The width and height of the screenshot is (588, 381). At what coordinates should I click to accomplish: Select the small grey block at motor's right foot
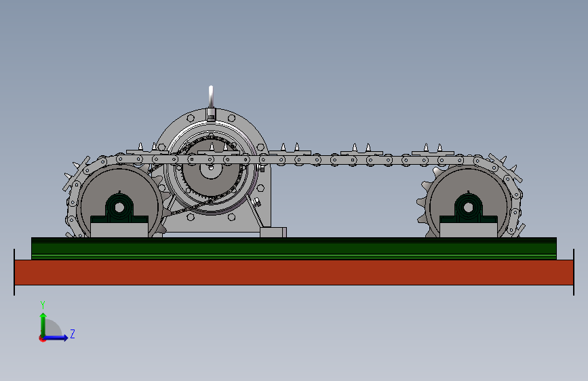click(273, 232)
